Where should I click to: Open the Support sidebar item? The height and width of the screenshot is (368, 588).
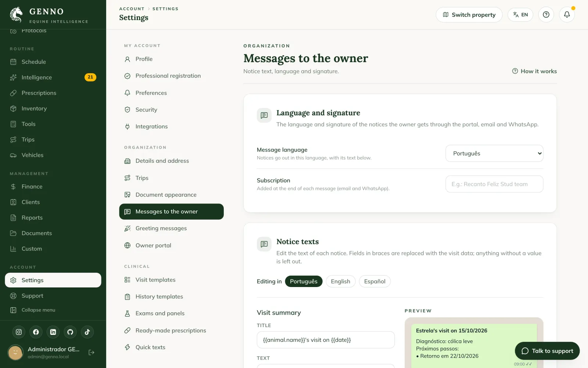pyautogui.click(x=53, y=296)
